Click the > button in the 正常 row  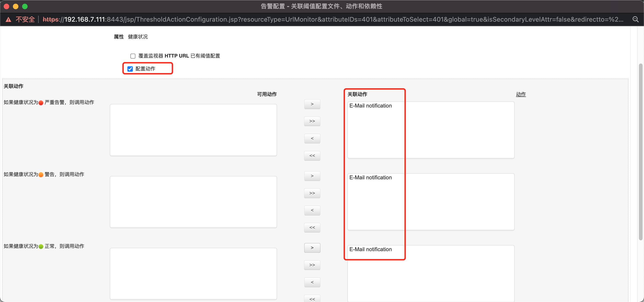[x=312, y=248]
